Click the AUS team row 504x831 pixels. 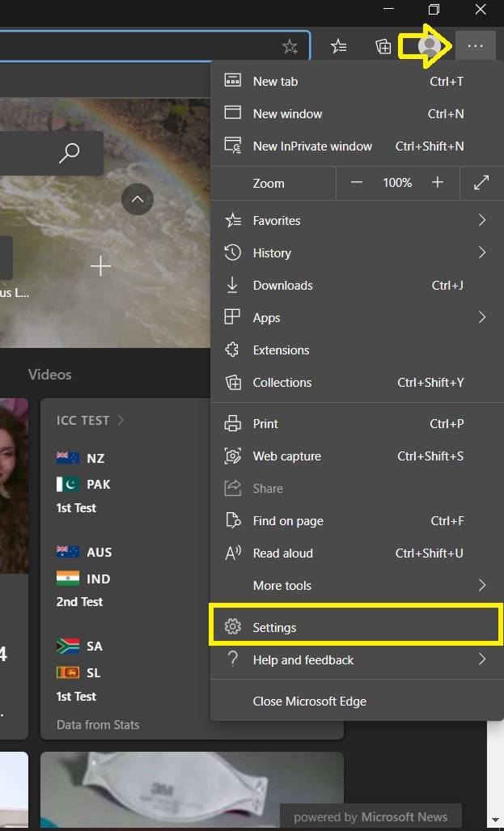(x=84, y=552)
